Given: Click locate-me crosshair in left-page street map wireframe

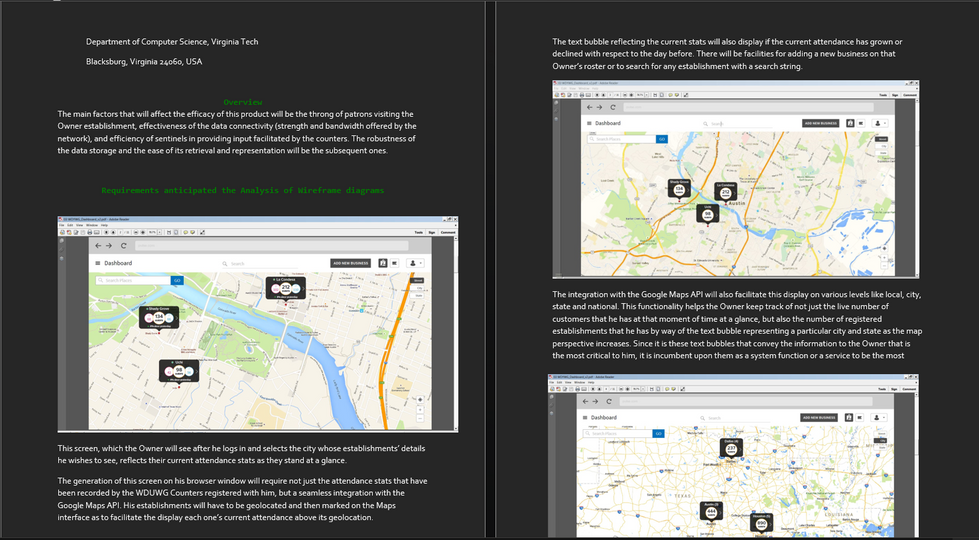Looking at the screenshot, I should (x=420, y=400).
